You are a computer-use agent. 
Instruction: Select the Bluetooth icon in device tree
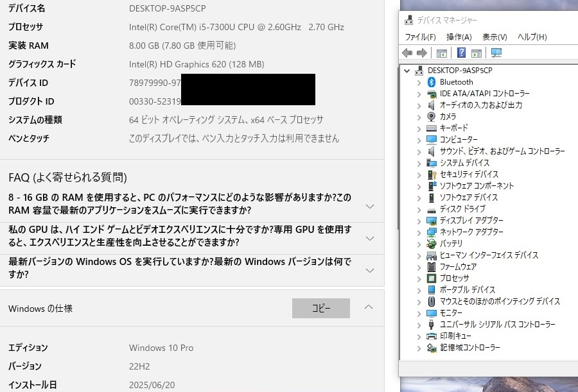(432, 81)
